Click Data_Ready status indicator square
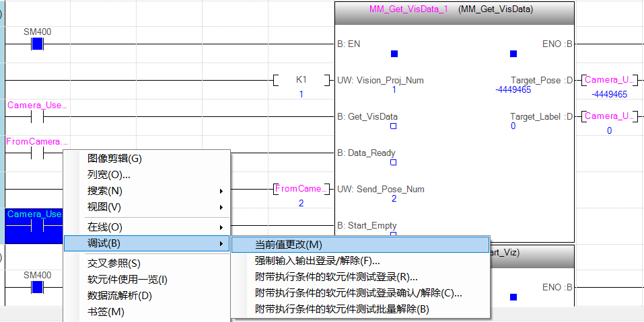Viewport: 644px width, 322px height. 394,163
